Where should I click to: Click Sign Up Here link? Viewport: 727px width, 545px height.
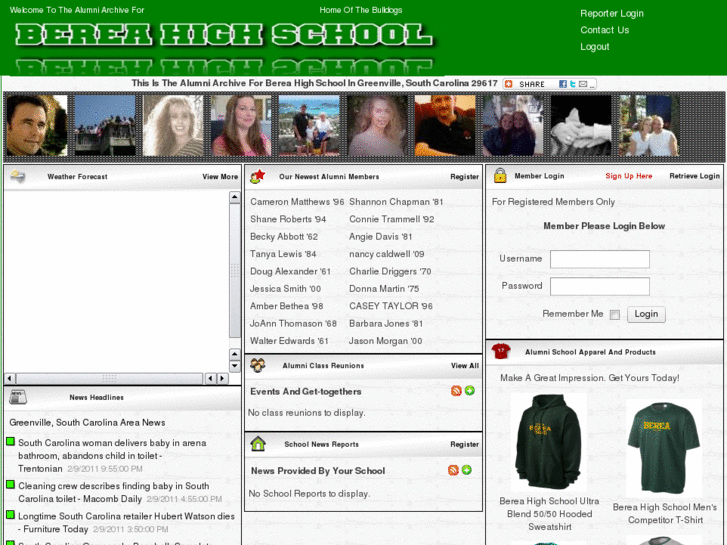click(x=629, y=176)
